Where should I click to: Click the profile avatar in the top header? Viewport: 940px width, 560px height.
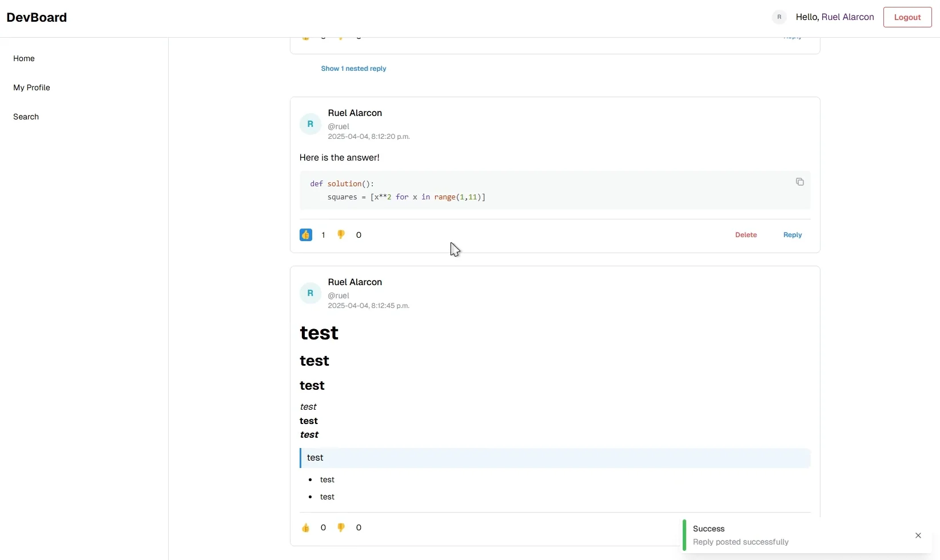coord(778,17)
